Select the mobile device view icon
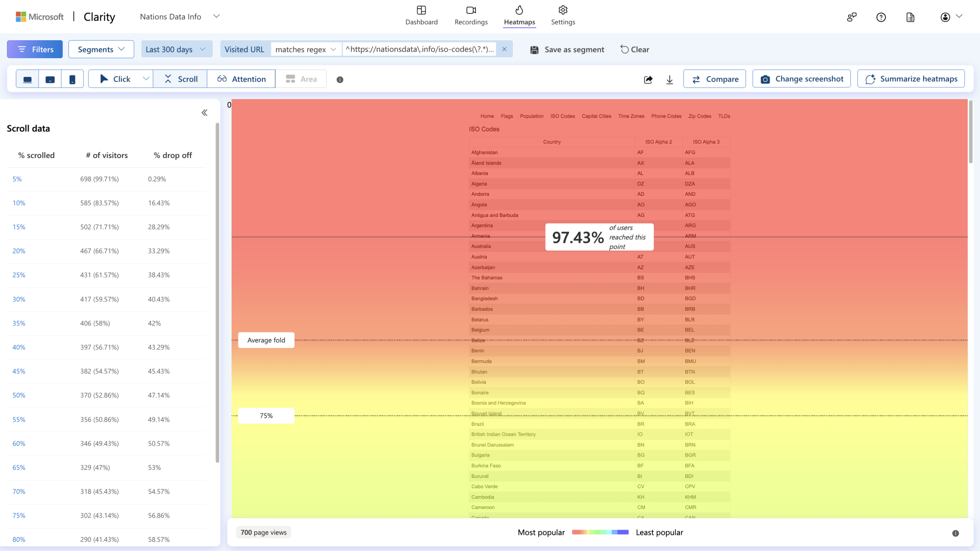Screen dimensions: 980x551 tap(72, 79)
